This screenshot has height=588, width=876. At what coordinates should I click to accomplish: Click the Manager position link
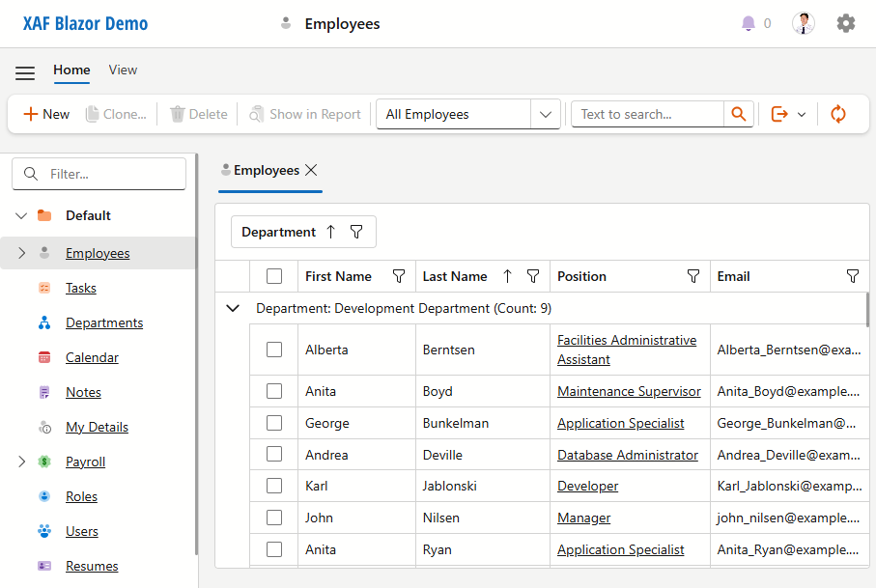click(x=583, y=518)
